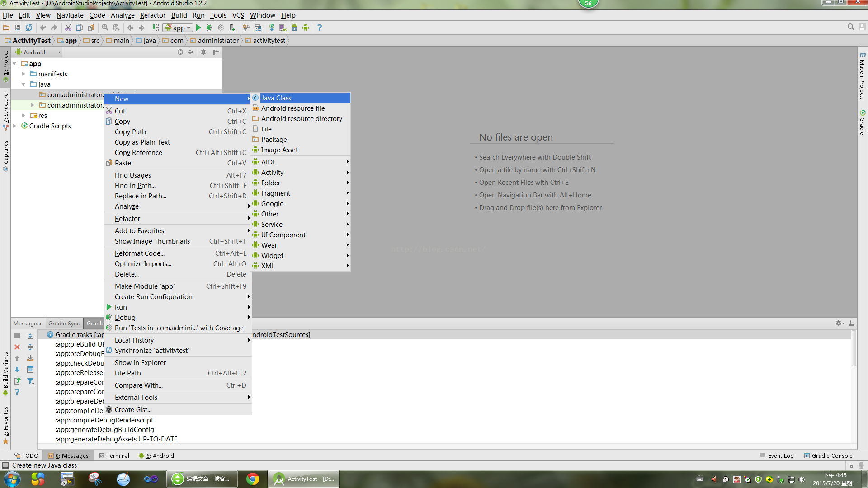
Task: Toggle the Maven Projects side panel
Action: 863,75
